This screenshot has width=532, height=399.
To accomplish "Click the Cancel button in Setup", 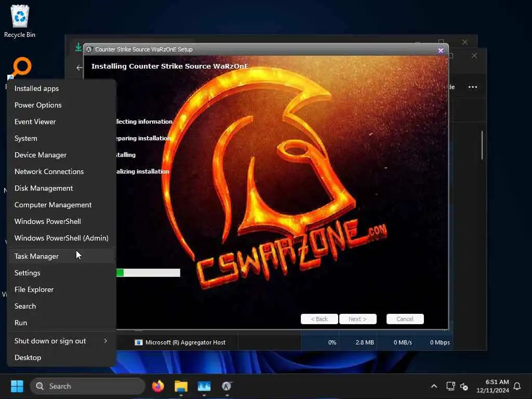I will [405, 319].
